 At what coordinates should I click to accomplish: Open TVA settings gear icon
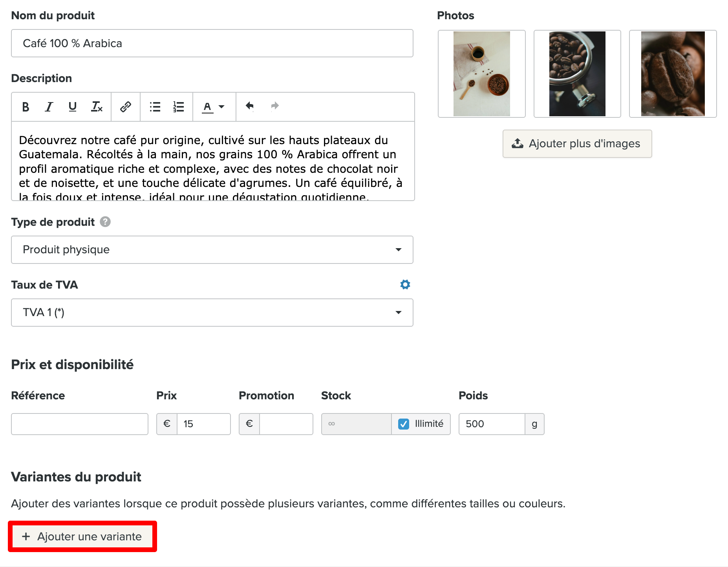click(405, 285)
